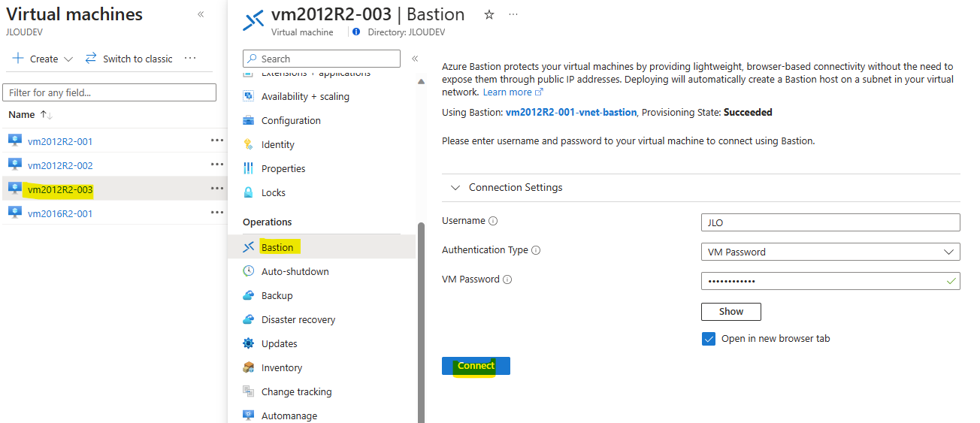980x423 pixels.
Task: Open the context menu ellipsis for vm2016R2-001
Action: (217, 212)
